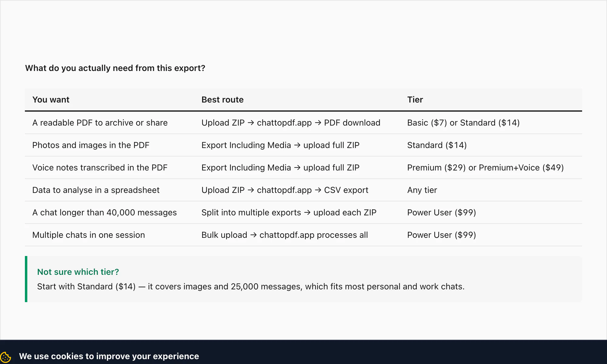Click 'Upload ZIP → chattopdf.app → PDF download' text
607x364 pixels.
pyautogui.click(x=291, y=123)
